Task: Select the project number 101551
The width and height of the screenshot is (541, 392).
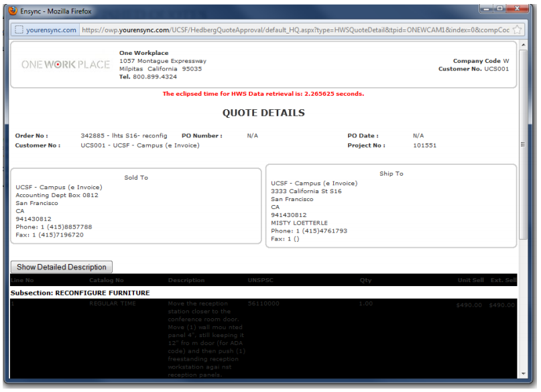Action: (x=425, y=145)
